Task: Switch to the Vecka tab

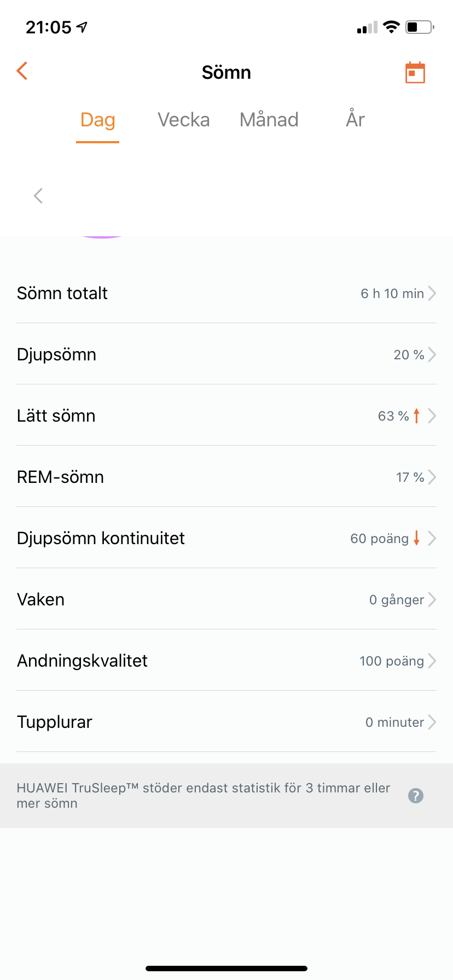Action: pyautogui.click(x=183, y=120)
